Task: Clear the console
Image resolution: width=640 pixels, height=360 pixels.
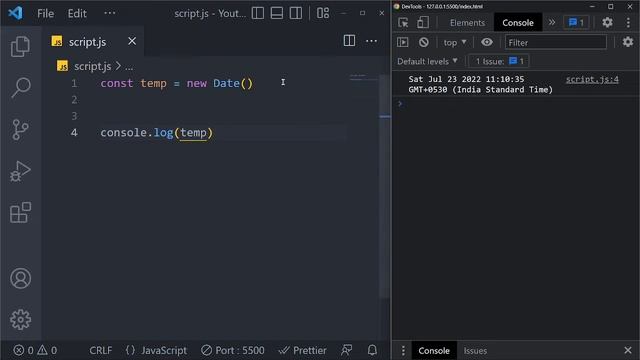Action: coord(424,42)
